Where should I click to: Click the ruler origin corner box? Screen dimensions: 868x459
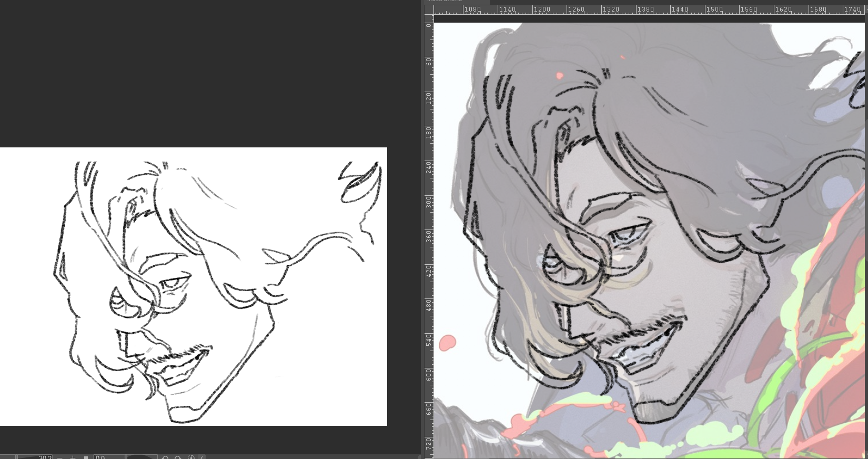coord(429,9)
